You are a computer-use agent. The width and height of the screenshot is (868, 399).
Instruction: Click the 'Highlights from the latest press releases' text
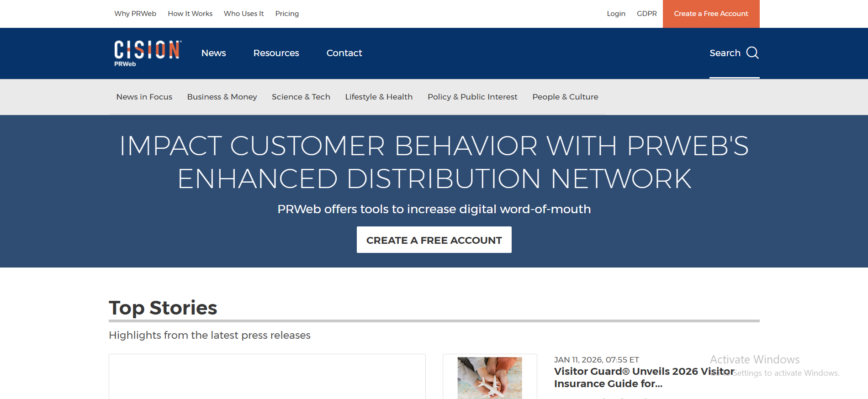(210, 335)
